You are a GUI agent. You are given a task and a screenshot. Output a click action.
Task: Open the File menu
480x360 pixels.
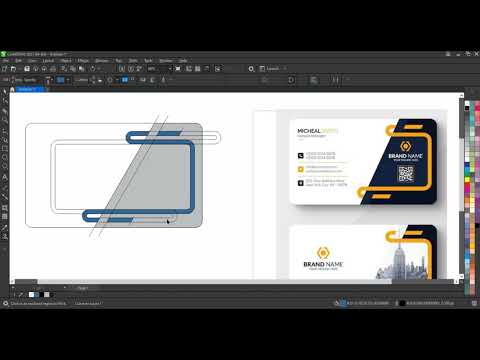[x=6, y=60]
